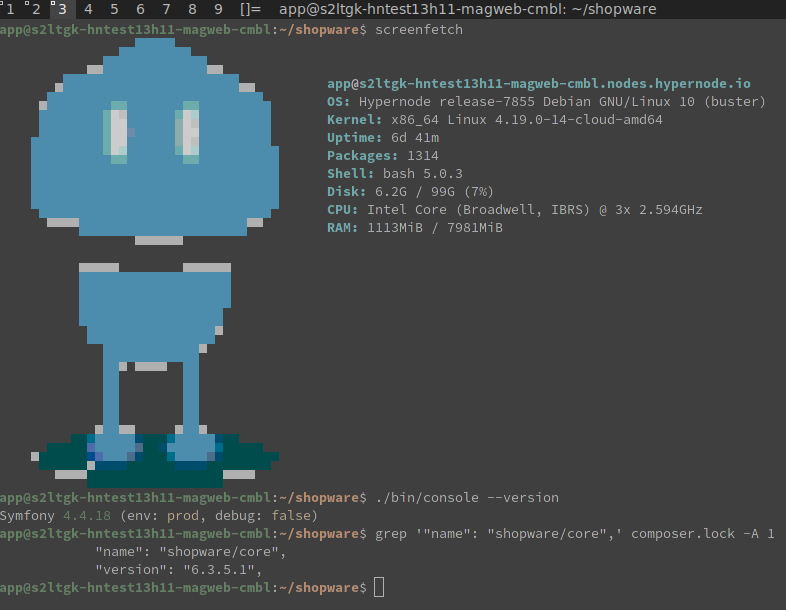Click the Symfony 4.4.18 output line

159,516
